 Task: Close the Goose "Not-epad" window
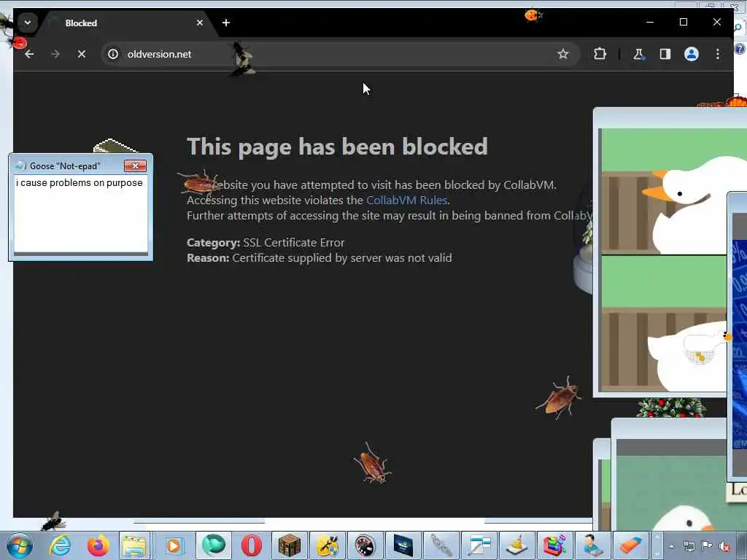(x=135, y=166)
